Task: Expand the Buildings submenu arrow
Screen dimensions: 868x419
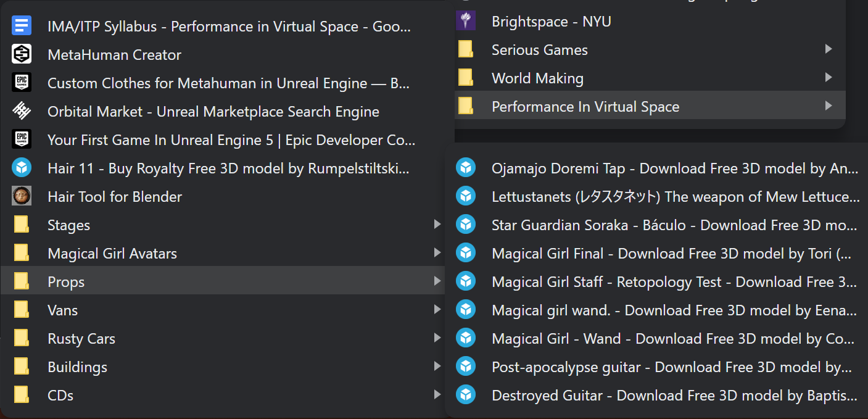Action: coord(437,367)
